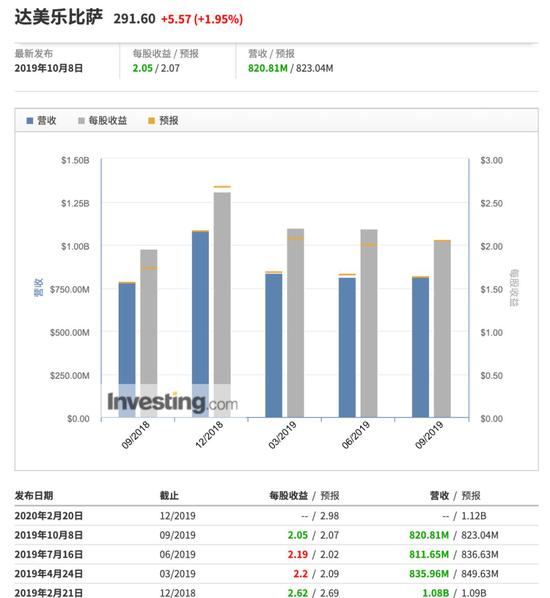The image size is (550, 598).
Task: Select the blue revenue bar for 09/2019
Action: 420,347
